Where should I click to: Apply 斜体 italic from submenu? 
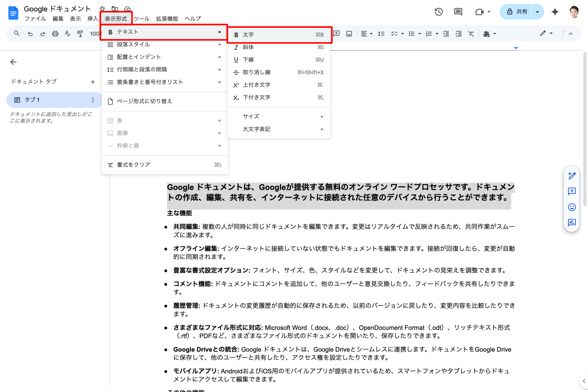click(x=279, y=47)
